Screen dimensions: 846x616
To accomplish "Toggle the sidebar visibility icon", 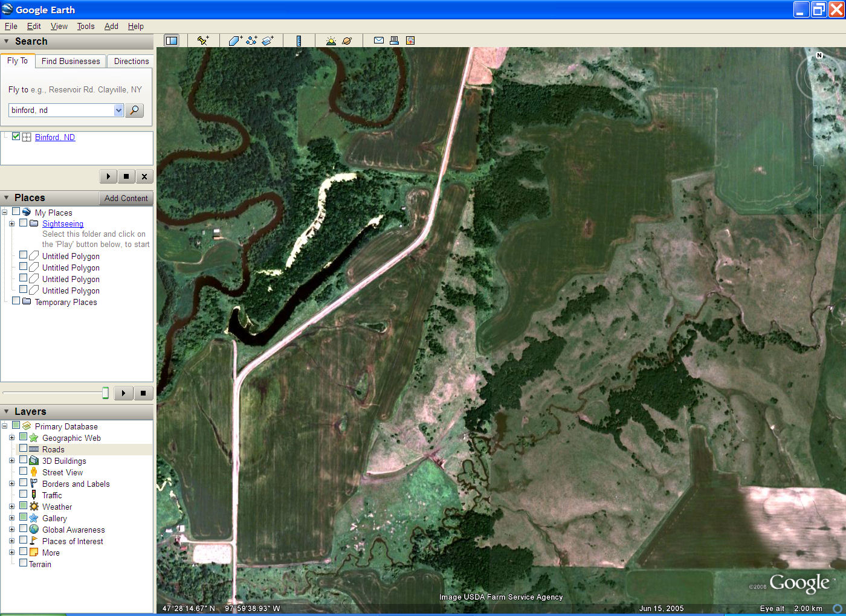I will [172, 40].
